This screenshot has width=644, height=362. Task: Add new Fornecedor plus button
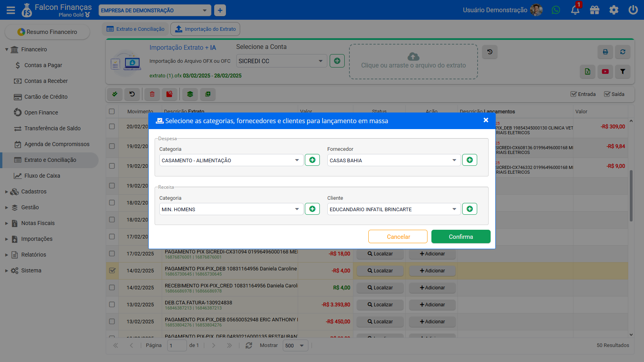click(x=470, y=160)
